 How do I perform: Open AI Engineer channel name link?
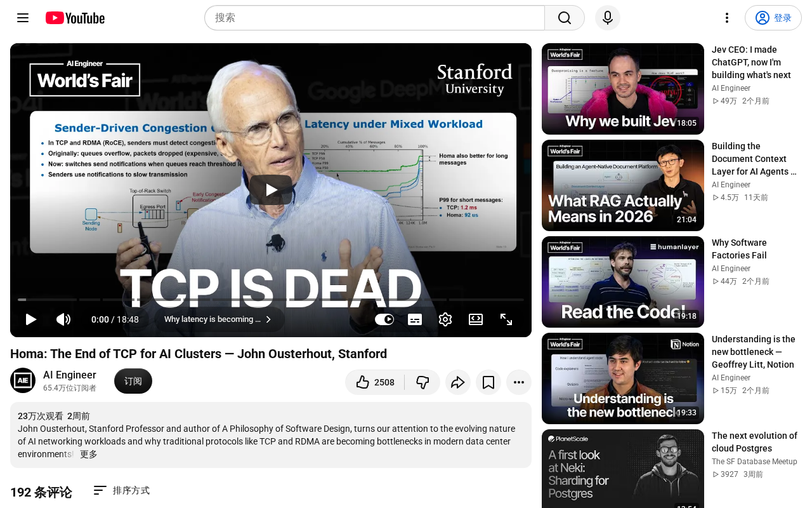pos(70,375)
